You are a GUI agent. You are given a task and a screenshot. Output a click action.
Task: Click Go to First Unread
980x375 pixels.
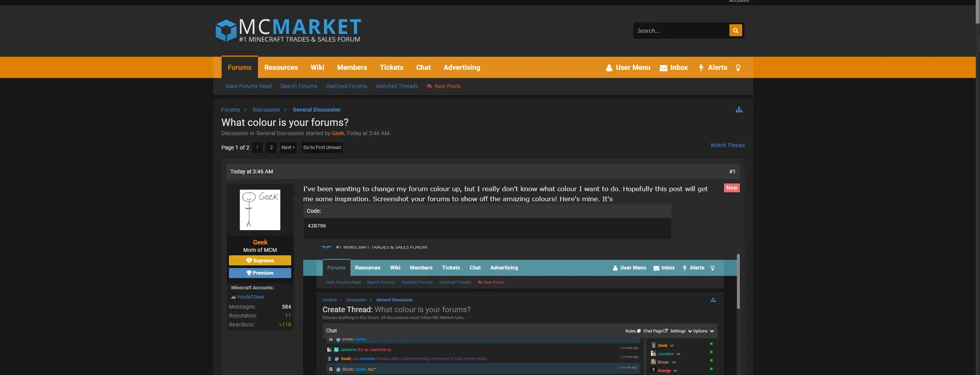click(x=322, y=147)
